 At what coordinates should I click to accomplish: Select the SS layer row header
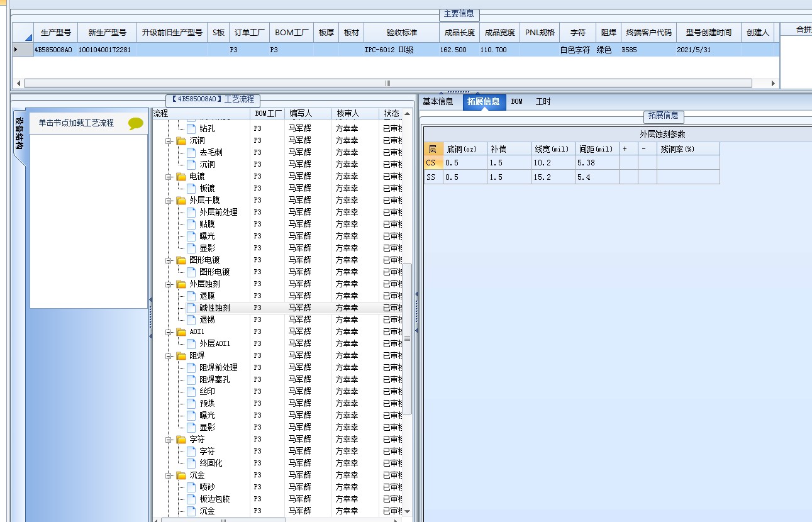pos(433,177)
